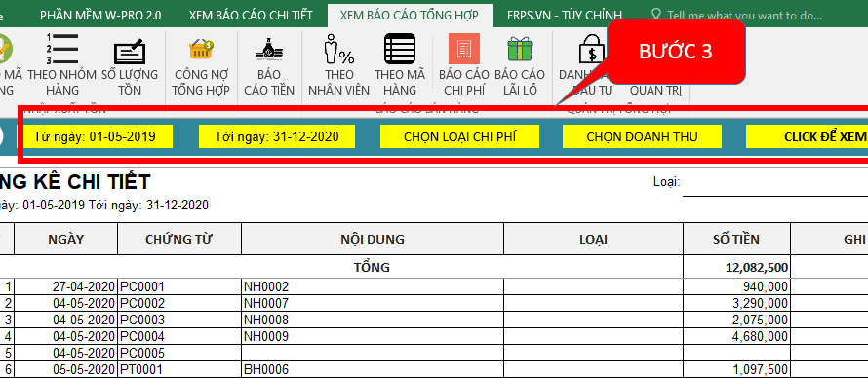The height and width of the screenshot is (378, 868).
Task: Select content cell NH0008
Action: point(372,320)
